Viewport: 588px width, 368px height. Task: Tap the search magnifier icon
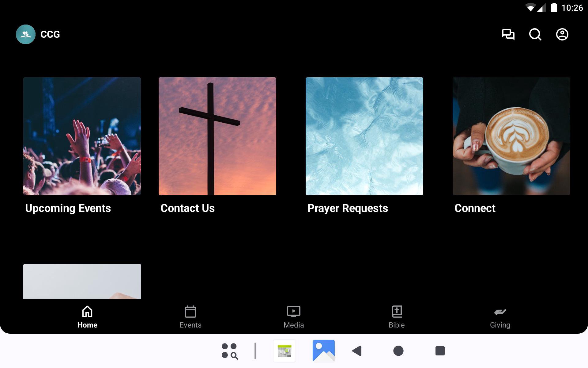coord(535,34)
